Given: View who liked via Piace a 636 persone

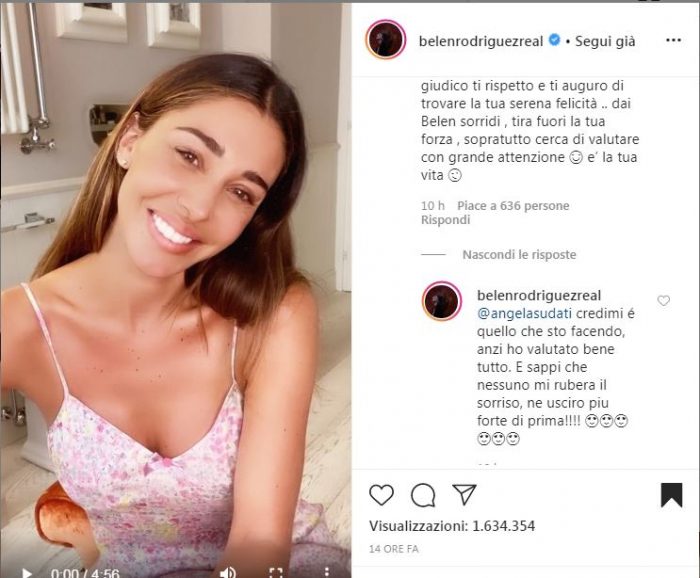Looking at the screenshot, I should point(513,206).
